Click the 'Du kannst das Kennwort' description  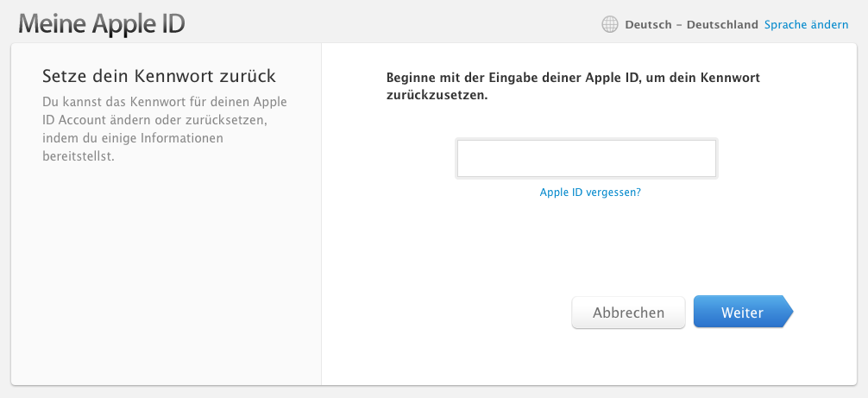tap(165, 129)
